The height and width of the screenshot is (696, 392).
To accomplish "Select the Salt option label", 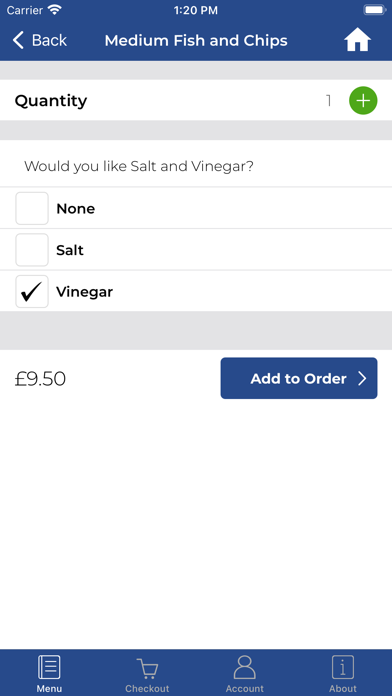I will 70,250.
